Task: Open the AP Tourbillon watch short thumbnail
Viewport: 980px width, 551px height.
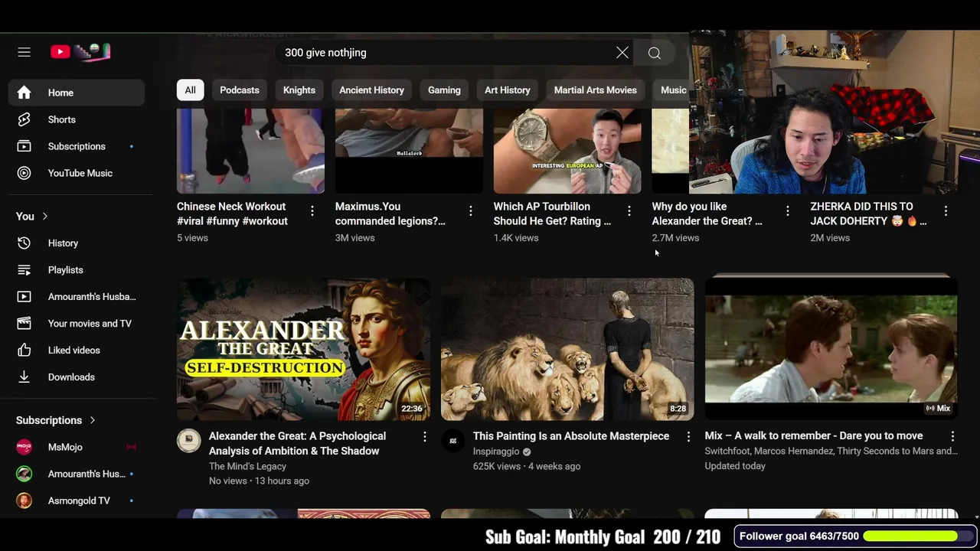Action: coord(567,151)
